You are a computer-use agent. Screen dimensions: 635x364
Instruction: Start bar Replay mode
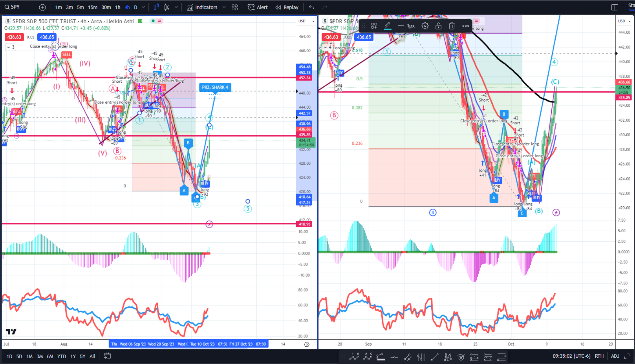pyautogui.click(x=287, y=7)
